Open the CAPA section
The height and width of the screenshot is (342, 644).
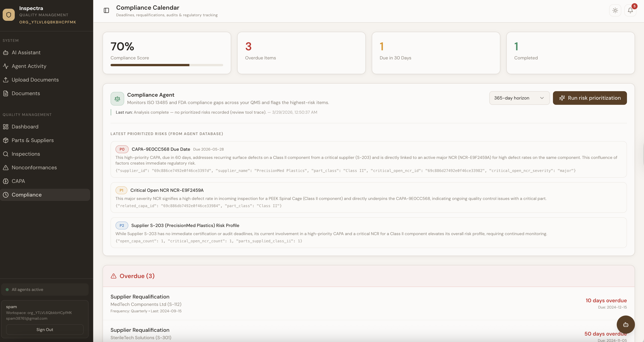[x=18, y=181]
